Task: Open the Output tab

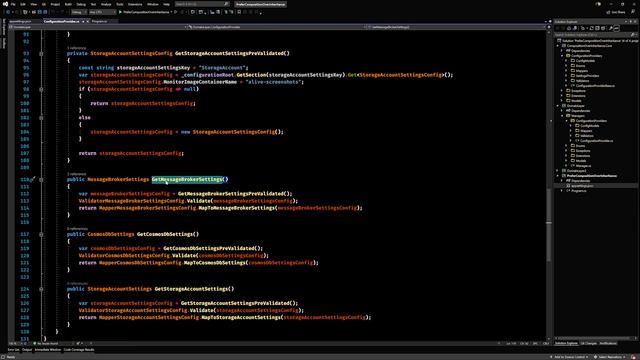Action: (x=27, y=350)
